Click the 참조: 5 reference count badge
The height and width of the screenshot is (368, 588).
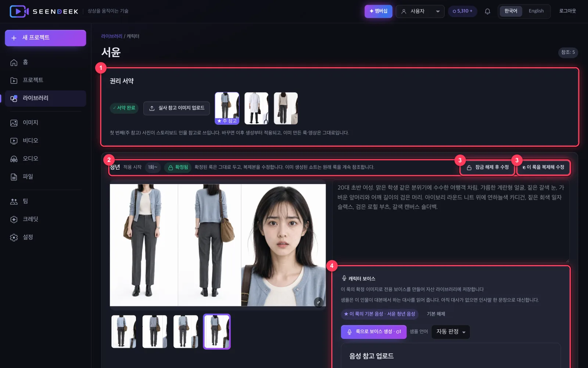[568, 52]
